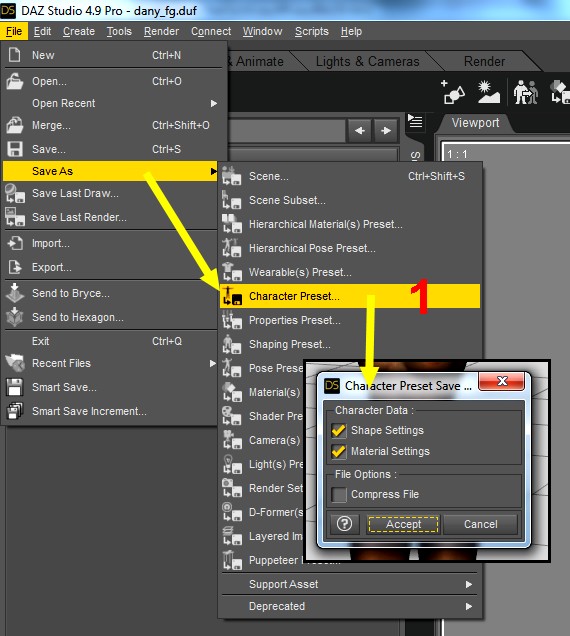570x636 pixels.
Task: Open the Edit menu
Action: click(x=42, y=31)
